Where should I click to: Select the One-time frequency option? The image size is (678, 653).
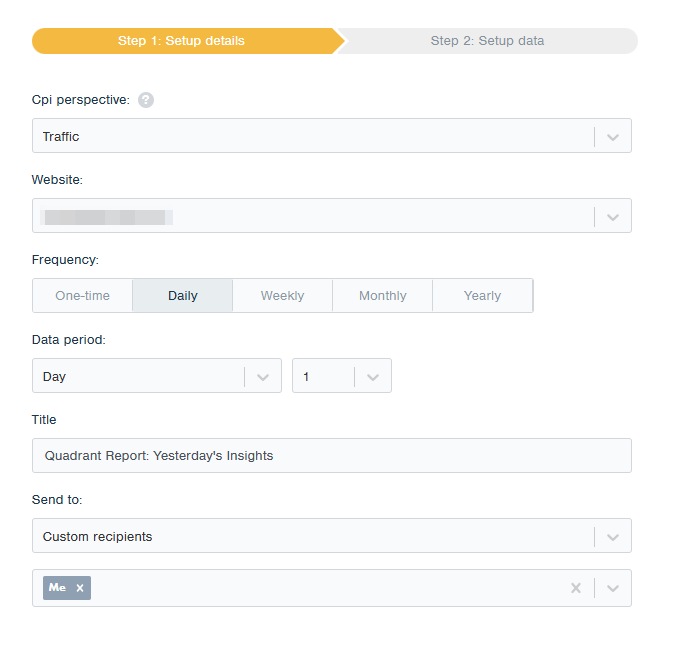coord(83,296)
